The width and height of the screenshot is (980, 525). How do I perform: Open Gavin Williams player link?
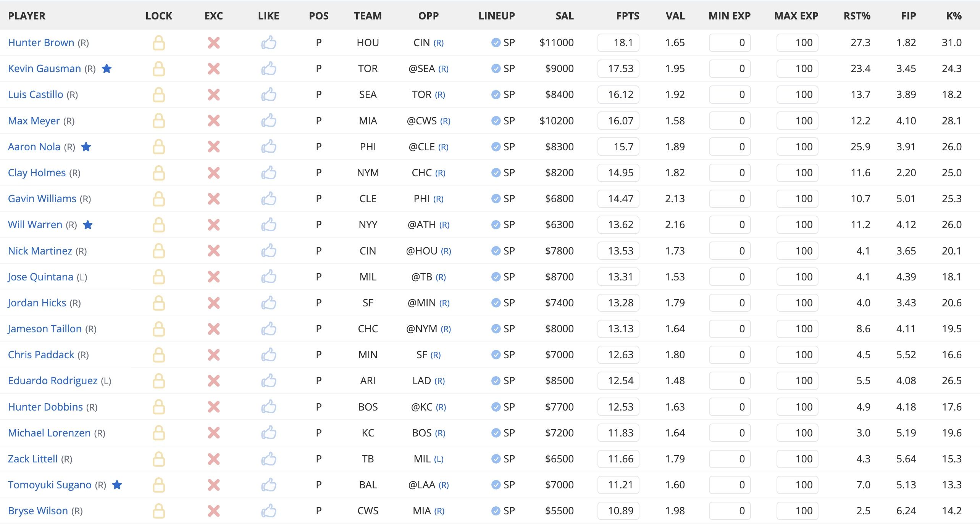(42, 199)
